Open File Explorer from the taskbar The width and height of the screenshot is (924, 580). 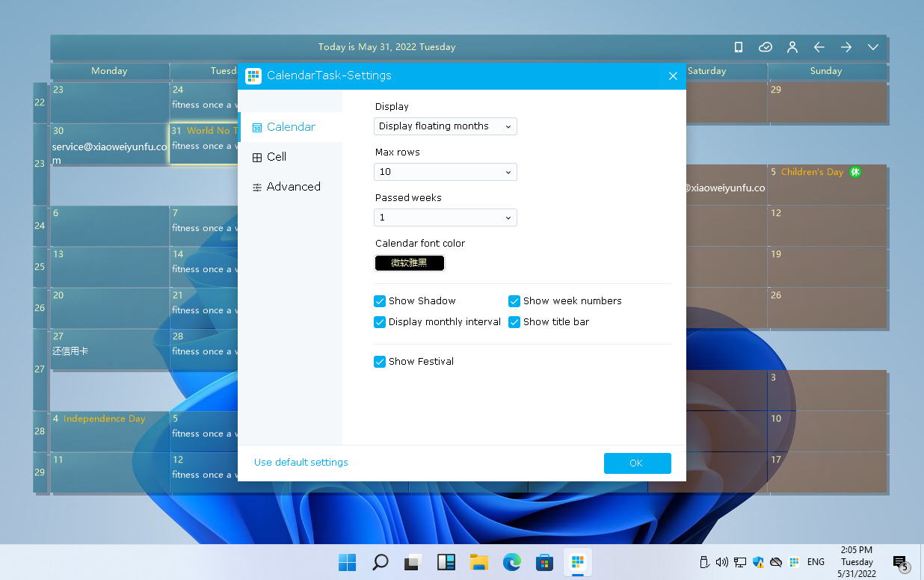(478, 562)
